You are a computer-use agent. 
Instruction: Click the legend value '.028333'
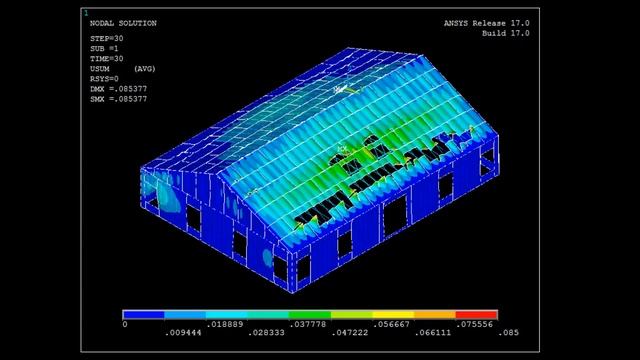tap(266, 333)
